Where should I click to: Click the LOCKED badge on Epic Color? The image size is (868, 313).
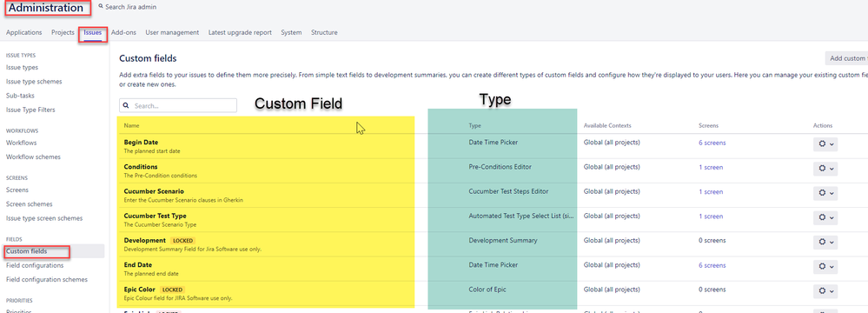point(172,290)
